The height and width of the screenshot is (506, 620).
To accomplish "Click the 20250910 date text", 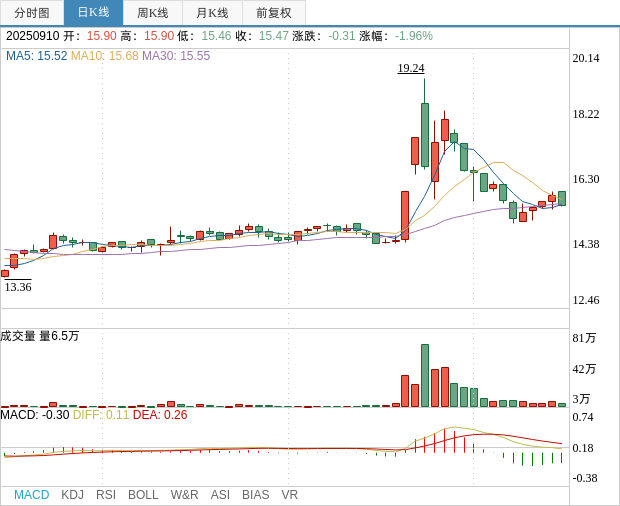I will coord(32,36).
